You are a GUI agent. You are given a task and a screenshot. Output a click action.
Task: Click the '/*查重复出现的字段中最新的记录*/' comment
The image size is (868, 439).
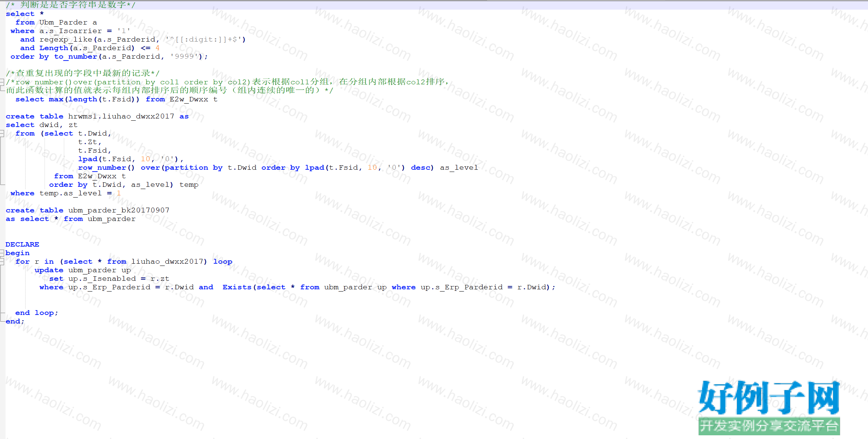click(x=83, y=73)
